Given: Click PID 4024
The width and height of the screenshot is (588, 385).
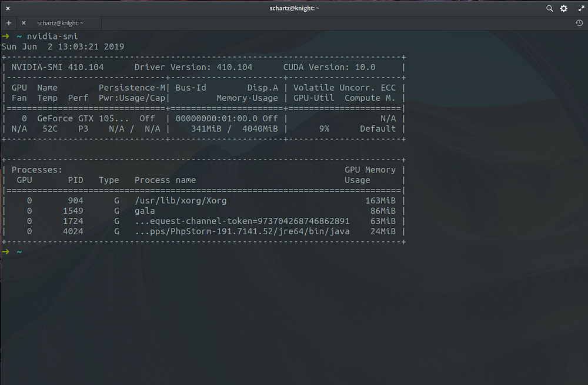Looking at the screenshot, I should click(x=73, y=231).
